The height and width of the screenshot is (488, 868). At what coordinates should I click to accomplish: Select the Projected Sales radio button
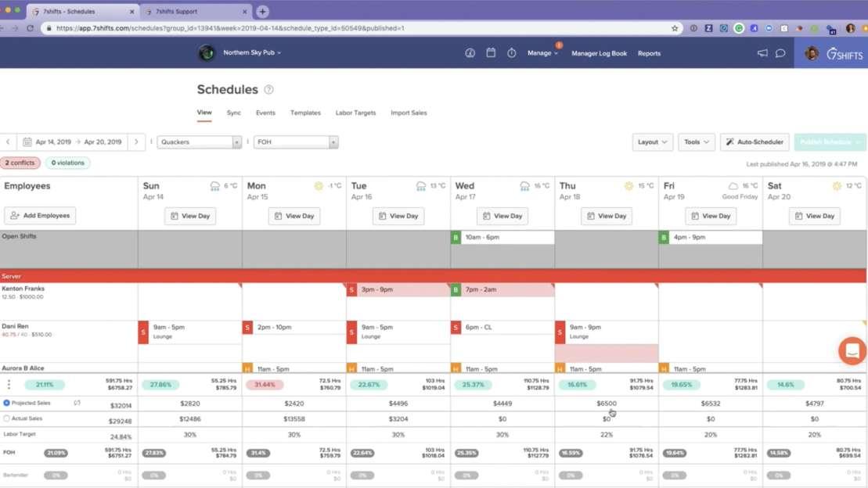6,403
